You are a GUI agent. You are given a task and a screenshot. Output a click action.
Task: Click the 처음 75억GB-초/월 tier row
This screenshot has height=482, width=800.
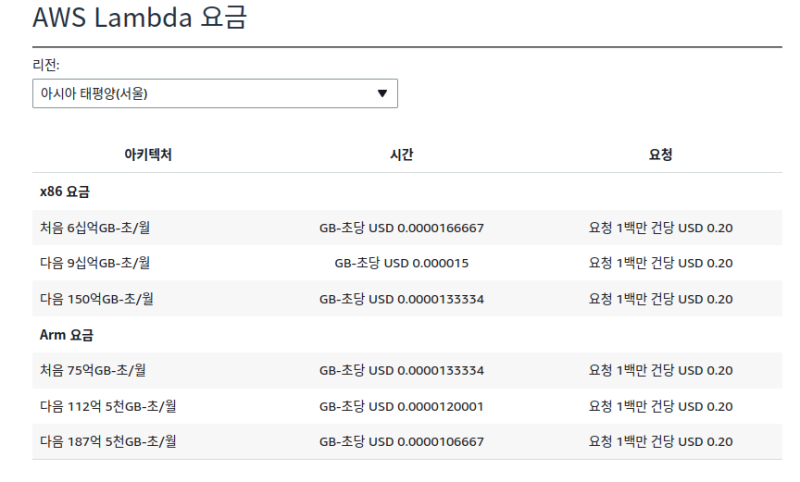pos(89,370)
